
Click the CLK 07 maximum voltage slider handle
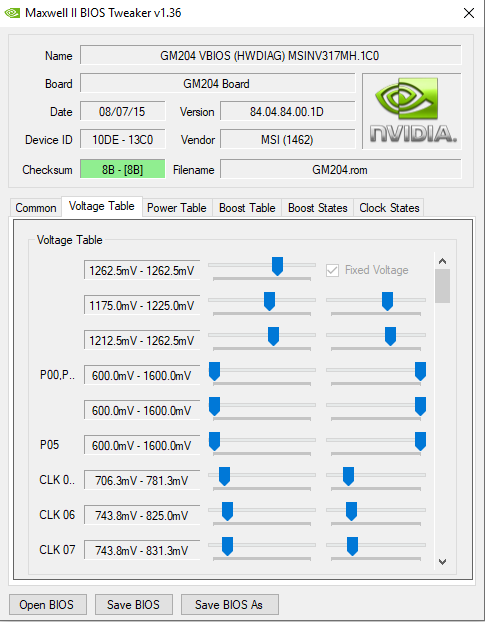[352, 546]
